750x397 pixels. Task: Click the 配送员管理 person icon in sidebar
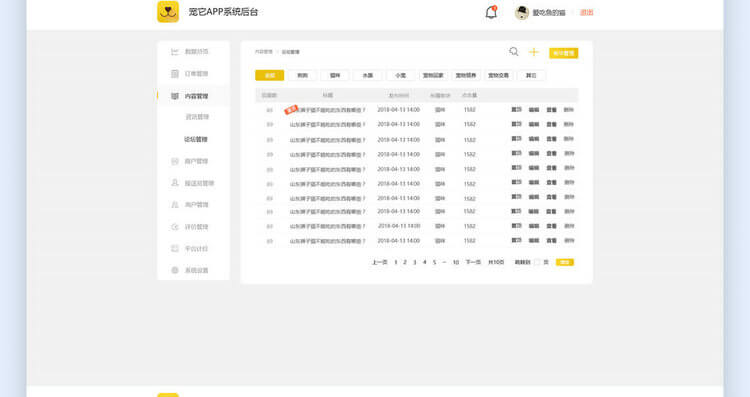pos(175,183)
